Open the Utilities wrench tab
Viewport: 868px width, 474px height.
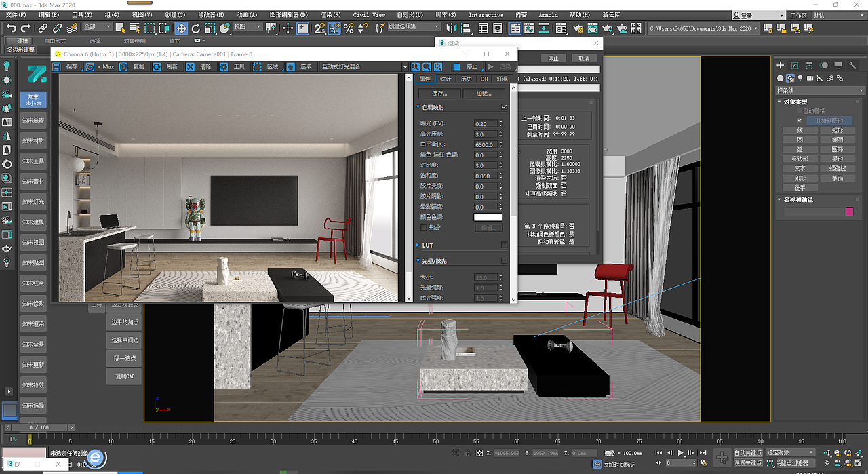[x=853, y=65]
